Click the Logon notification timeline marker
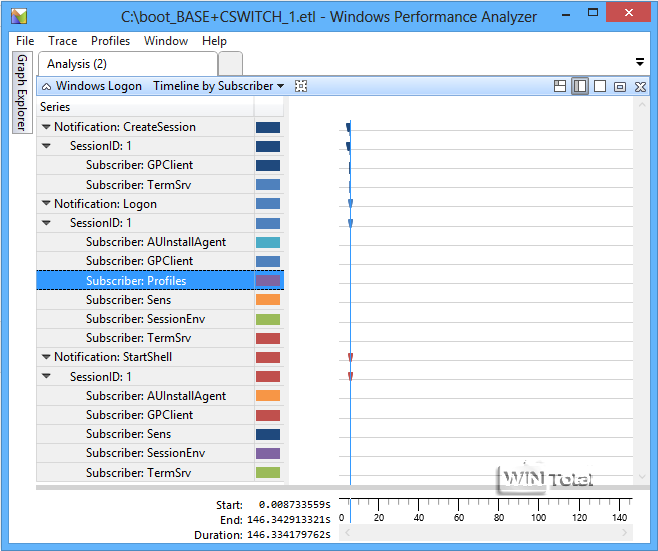This screenshot has height=551, width=658. coord(350,204)
